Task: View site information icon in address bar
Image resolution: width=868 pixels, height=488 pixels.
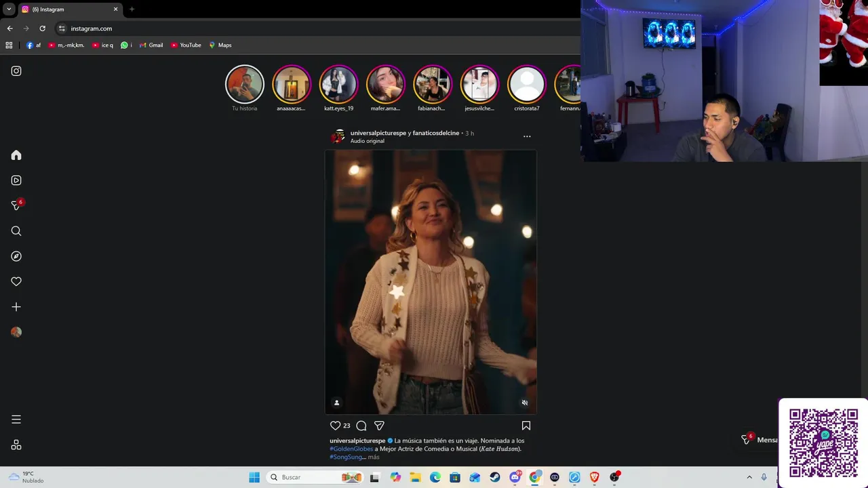Action: click(62, 28)
